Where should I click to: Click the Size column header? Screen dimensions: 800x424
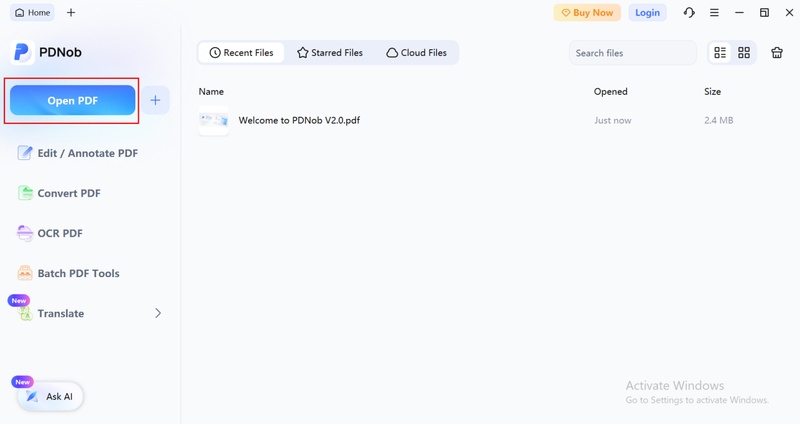(712, 91)
